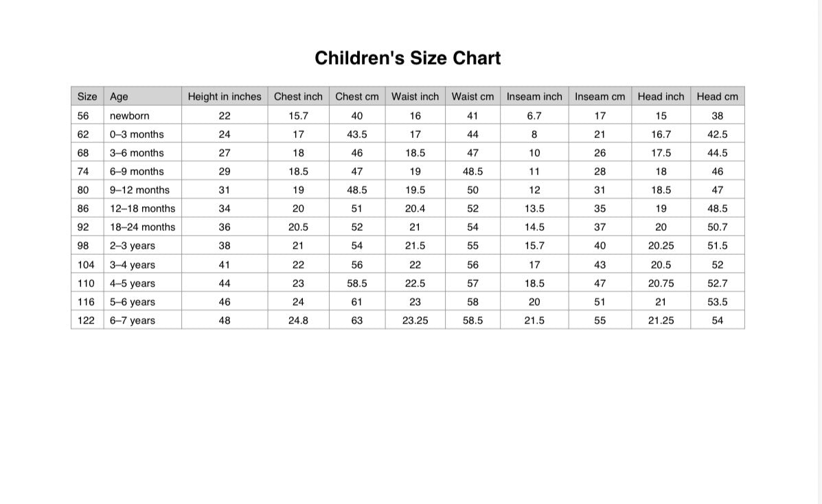Select the Height in inches header
This screenshot has width=822, height=504.
(x=225, y=97)
